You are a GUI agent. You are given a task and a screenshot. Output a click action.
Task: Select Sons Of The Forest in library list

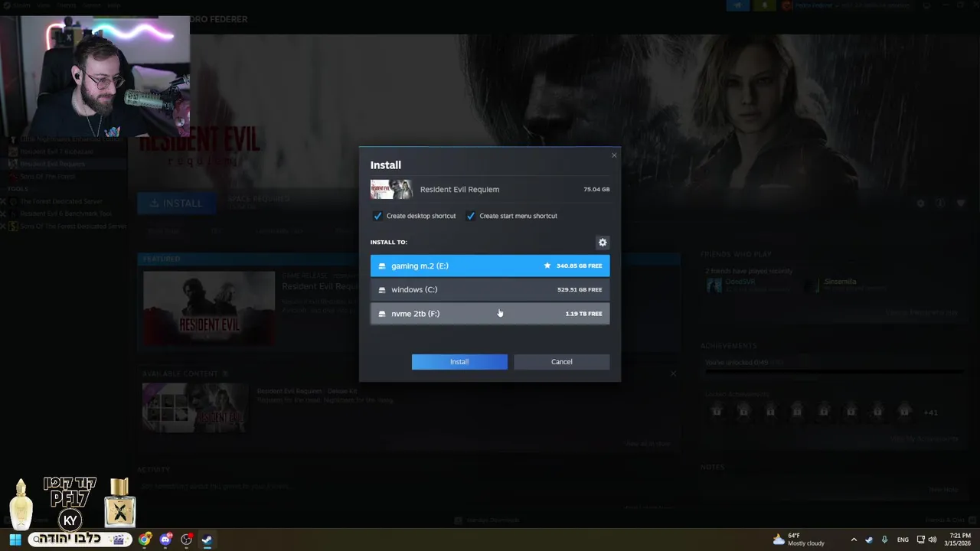coord(47,176)
